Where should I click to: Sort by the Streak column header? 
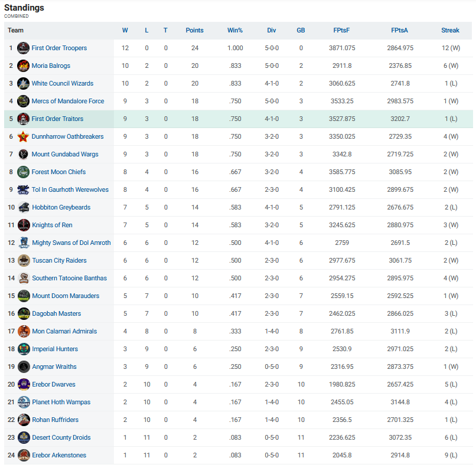pyautogui.click(x=450, y=30)
